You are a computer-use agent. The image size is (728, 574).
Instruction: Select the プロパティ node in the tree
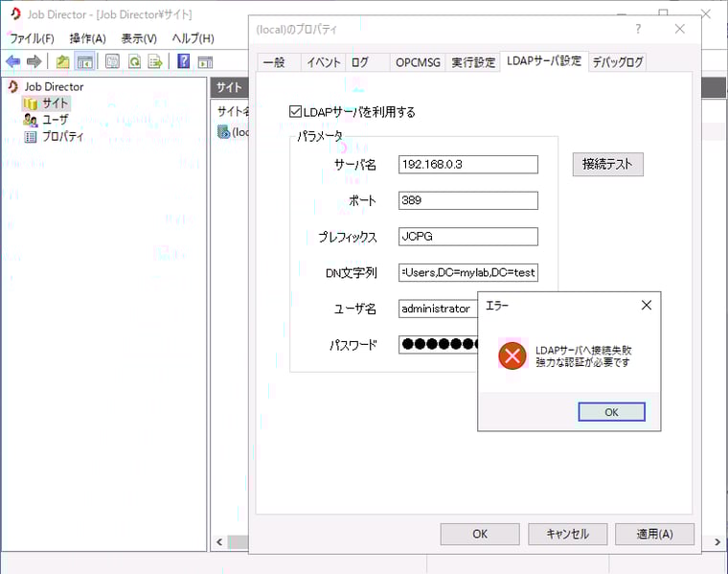point(62,136)
